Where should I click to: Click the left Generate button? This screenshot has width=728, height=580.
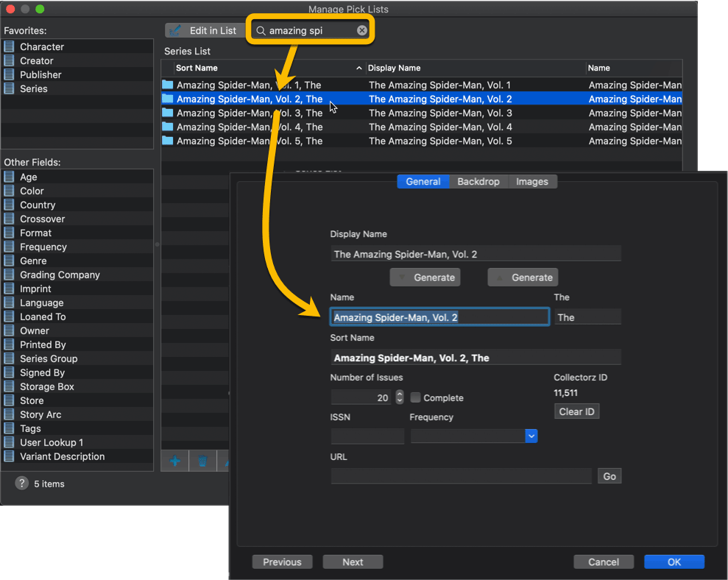[425, 277]
